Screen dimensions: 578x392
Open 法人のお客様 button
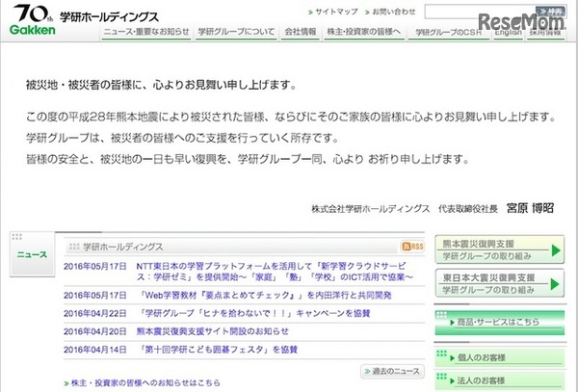pyautogui.click(x=499, y=380)
